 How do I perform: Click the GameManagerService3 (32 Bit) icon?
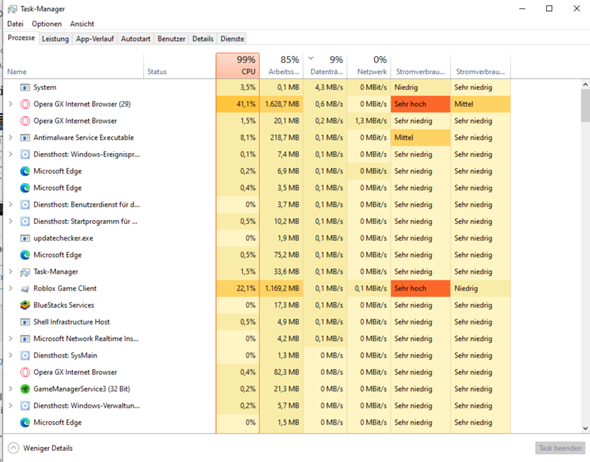tap(25, 389)
